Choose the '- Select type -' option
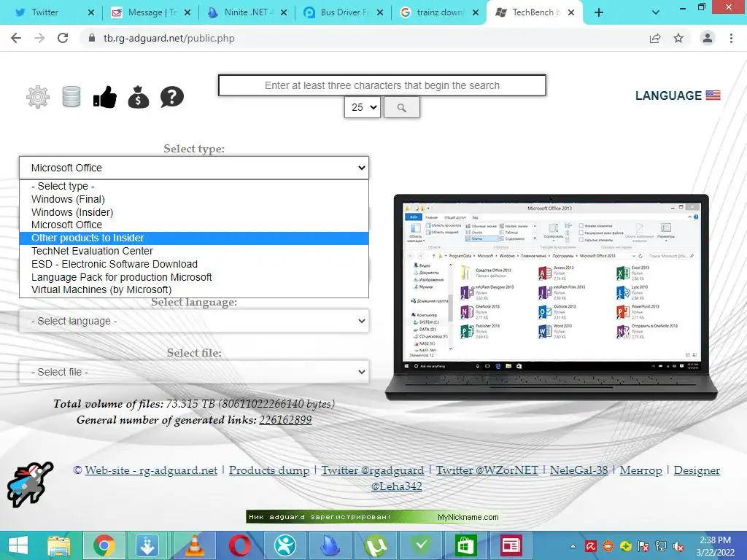The height and width of the screenshot is (560, 747). (x=194, y=186)
